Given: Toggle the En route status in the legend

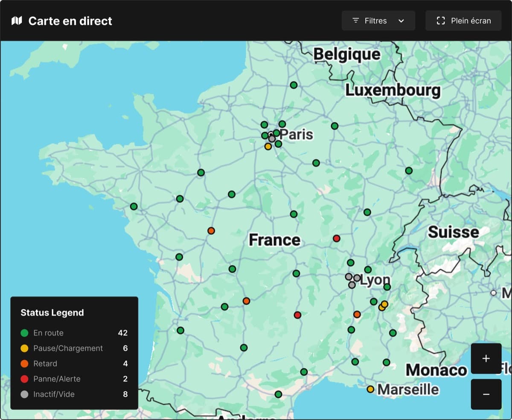Looking at the screenshot, I should [48, 333].
